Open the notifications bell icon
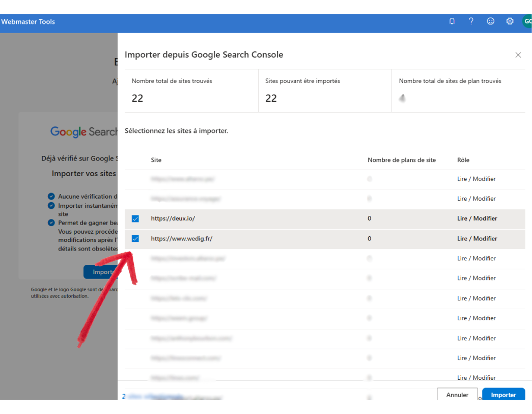Screen dimensions: 532x414 452,21
